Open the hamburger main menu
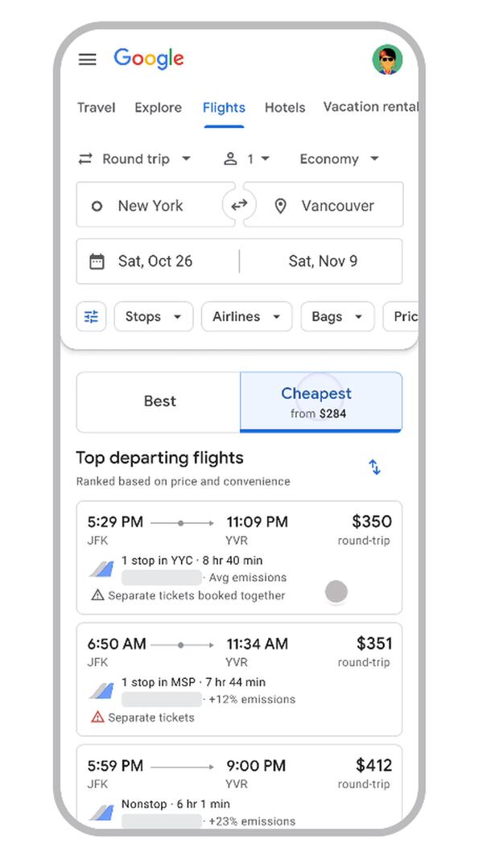 click(87, 60)
